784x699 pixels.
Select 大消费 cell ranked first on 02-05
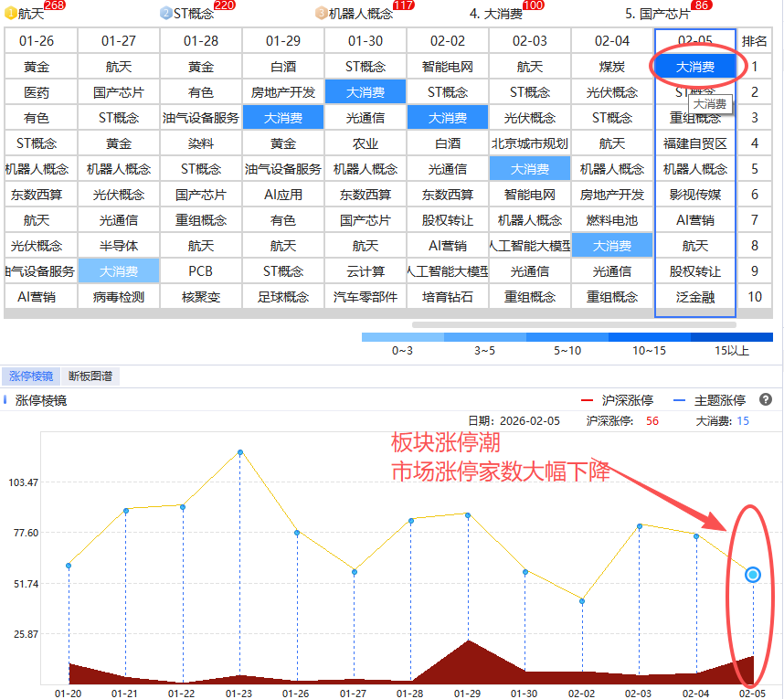[695, 67]
